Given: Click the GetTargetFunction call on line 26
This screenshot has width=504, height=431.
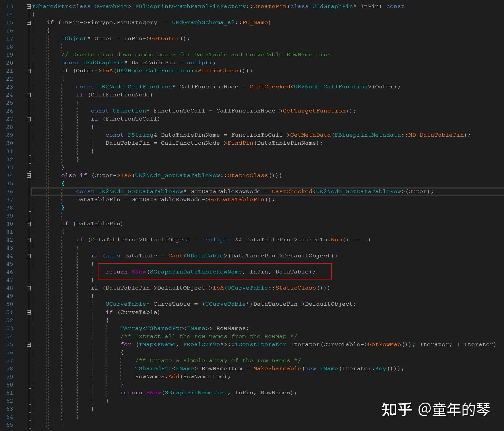Looking at the screenshot, I should 314,111.
